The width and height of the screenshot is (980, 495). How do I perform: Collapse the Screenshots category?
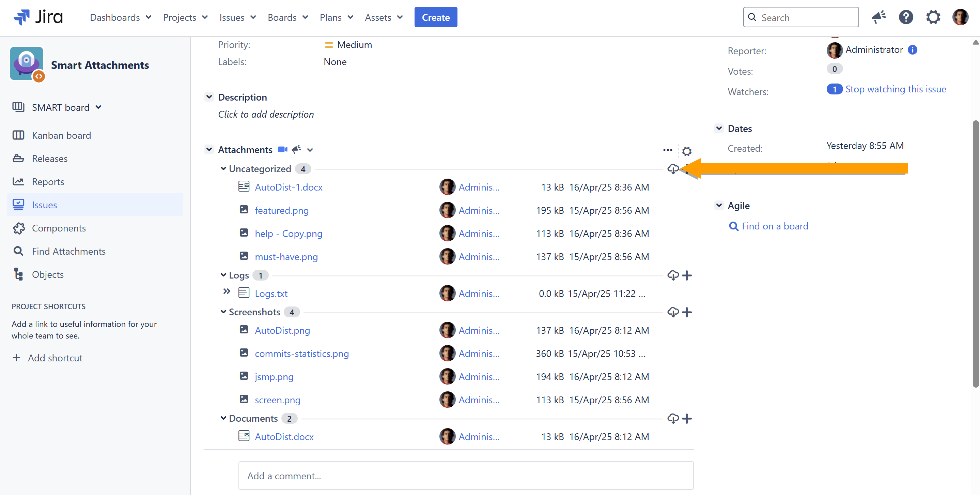223,312
